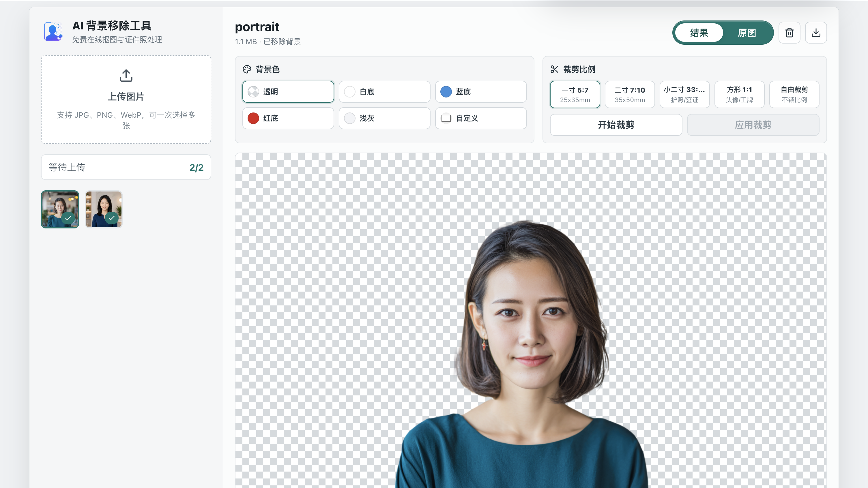Click the portrait preview image
Viewport: 868px width, 488px height.
point(531,320)
